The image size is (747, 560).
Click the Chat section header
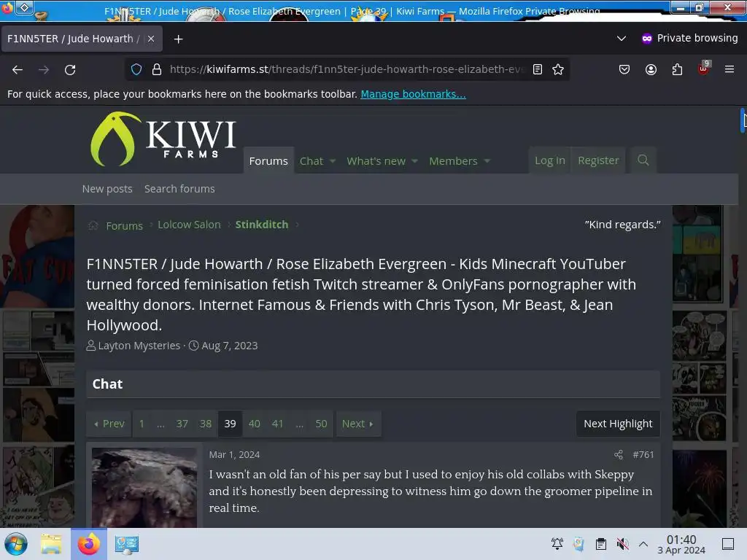point(373,384)
